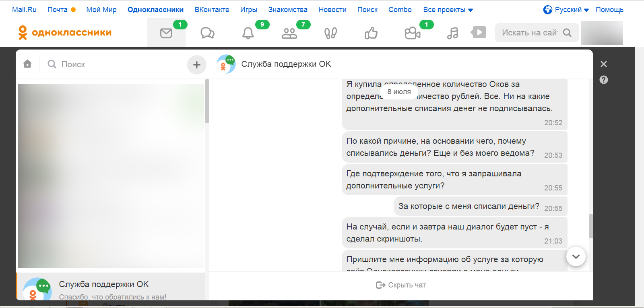Image resolution: width=644 pixels, height=308 pixels.
Task: Open the Новости link
Action: tap(332, 10)
